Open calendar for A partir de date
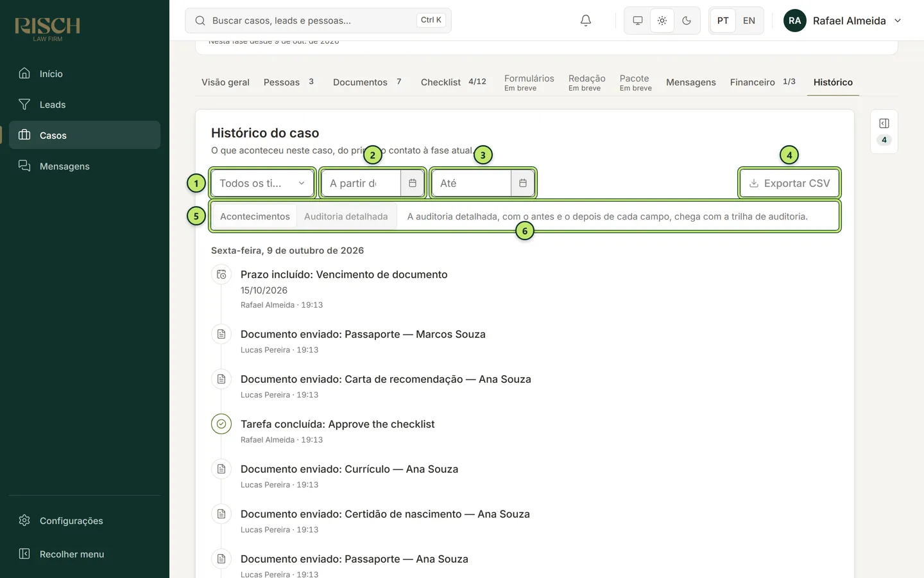 (413, 183)
